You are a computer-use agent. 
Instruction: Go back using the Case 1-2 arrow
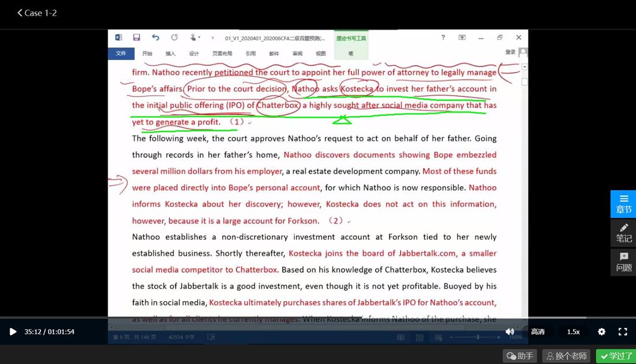point(36,13)
